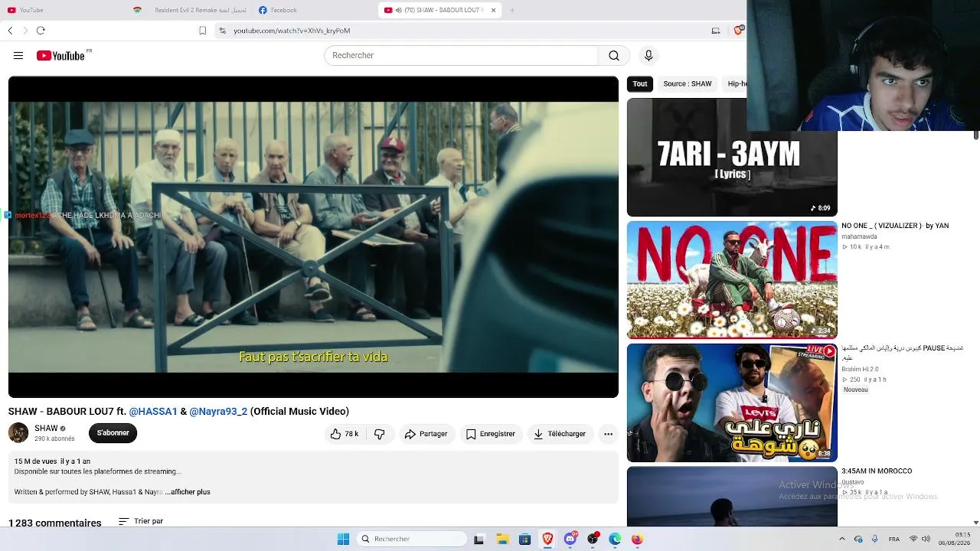This screenshot has width=980, height=551.
Task: Open the NO ONE video thumbnail
Action: pyautogui.click(x=732, y=280)
